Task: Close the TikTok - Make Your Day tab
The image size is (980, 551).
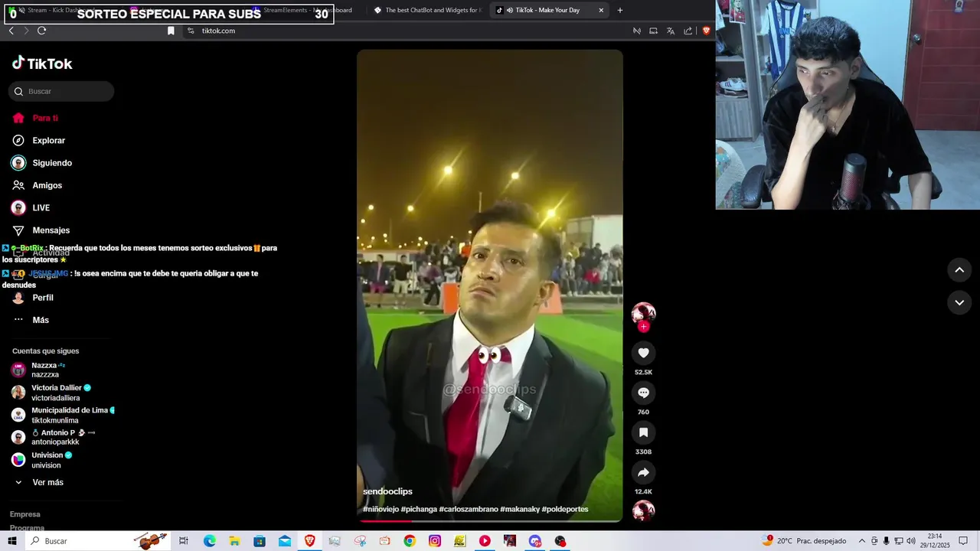Action: tap(601, 10)
